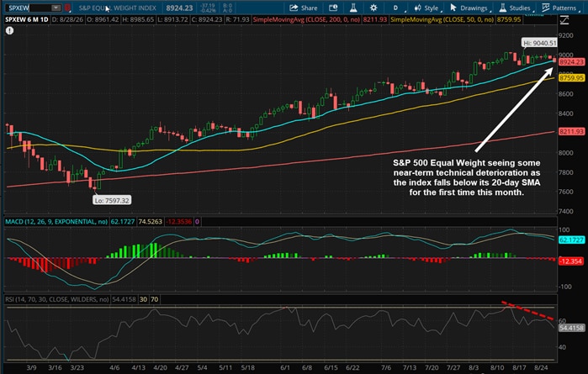Open the Style menu

[426, 8]
